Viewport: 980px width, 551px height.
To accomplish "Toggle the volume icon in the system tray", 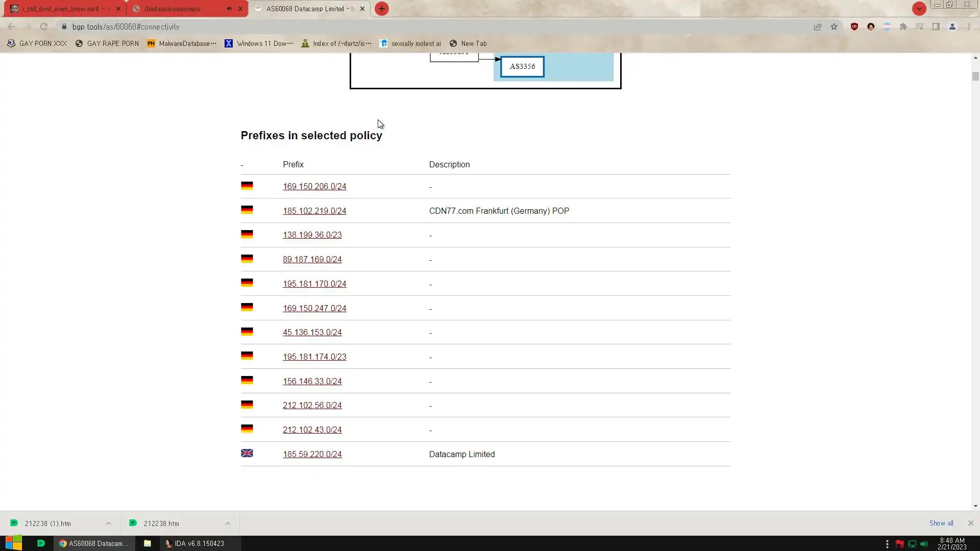I will 924,544.
